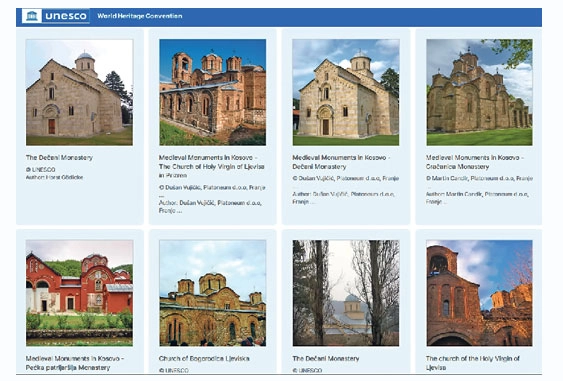This screenshot has height=381, width=563.
Task: View the Church of Bogorodica Ljeviska photo
Action: 213,293
